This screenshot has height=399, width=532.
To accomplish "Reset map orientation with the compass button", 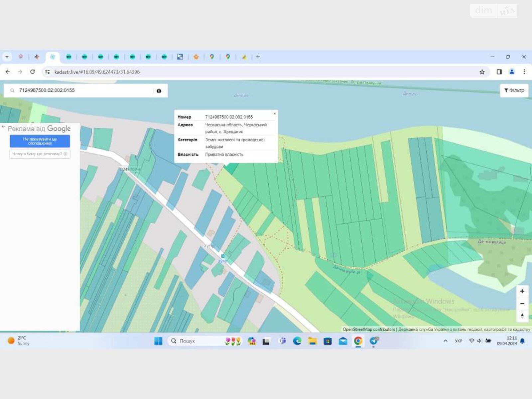I will (x=522, y=316).
